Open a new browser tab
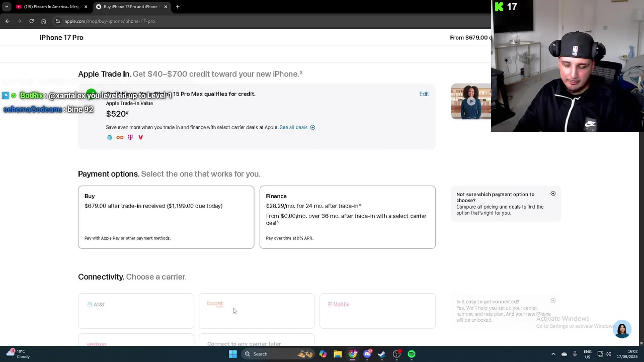644x362 pixels. click(178, 7)
